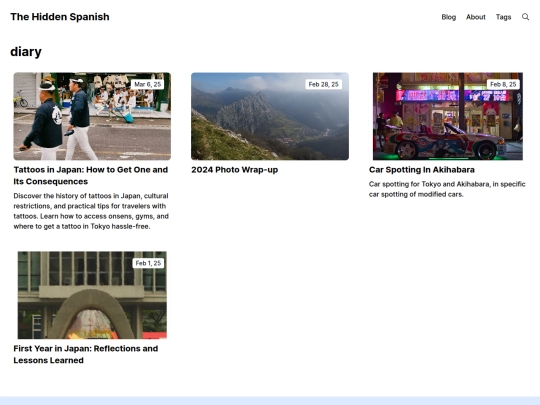Open 2024 Photo Wrap-up post title
This screenshot has width=540, height=405.
pyautogui.click(x=235, y=170)
